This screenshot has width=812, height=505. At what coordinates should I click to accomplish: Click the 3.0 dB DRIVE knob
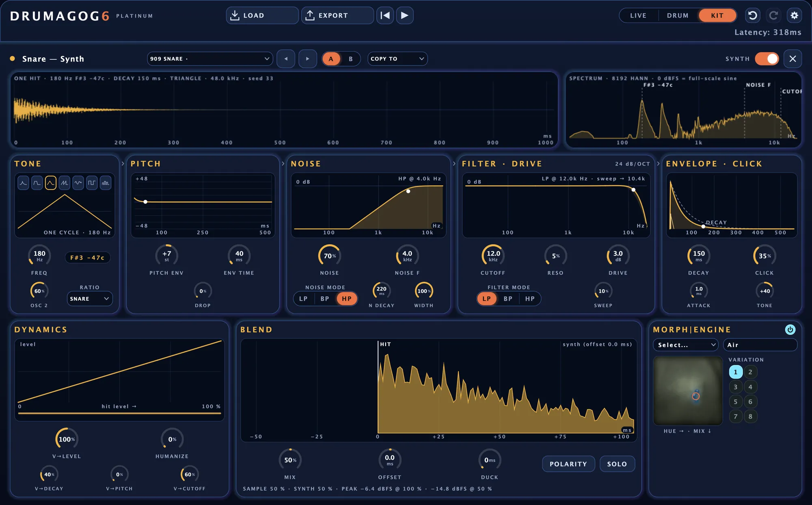pyautogui.click(x=618, y=256)
